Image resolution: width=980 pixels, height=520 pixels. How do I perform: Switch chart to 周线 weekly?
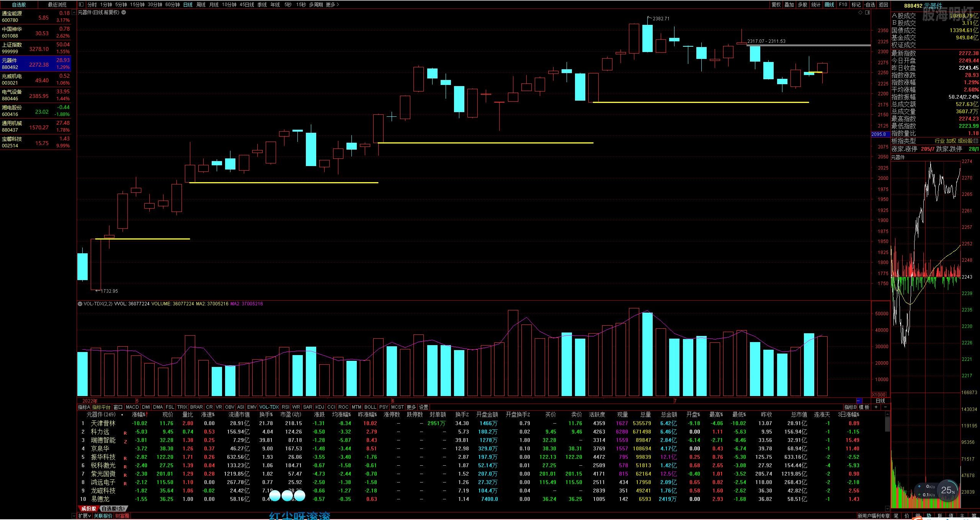pyautogui.click(x=201, y=5)
